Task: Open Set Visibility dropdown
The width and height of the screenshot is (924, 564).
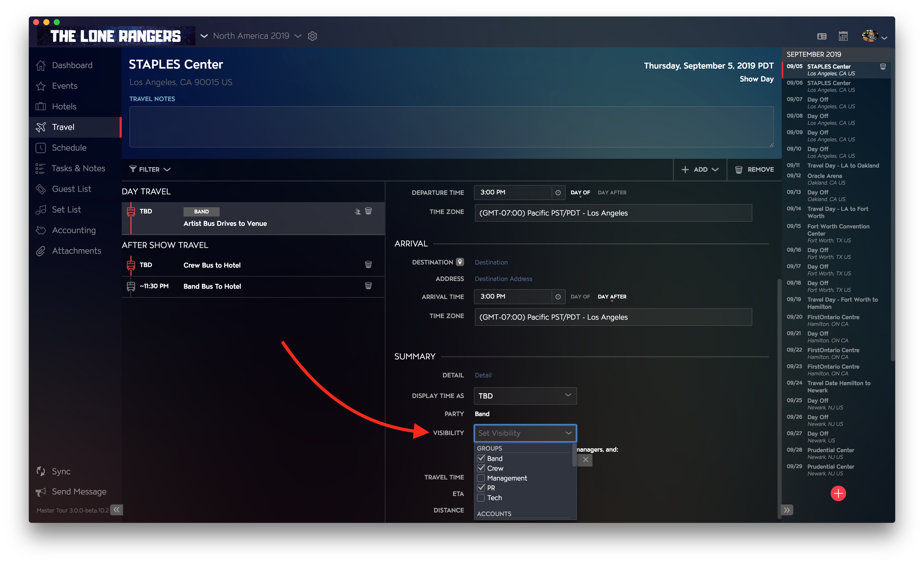Action: [x=525, y=433]
